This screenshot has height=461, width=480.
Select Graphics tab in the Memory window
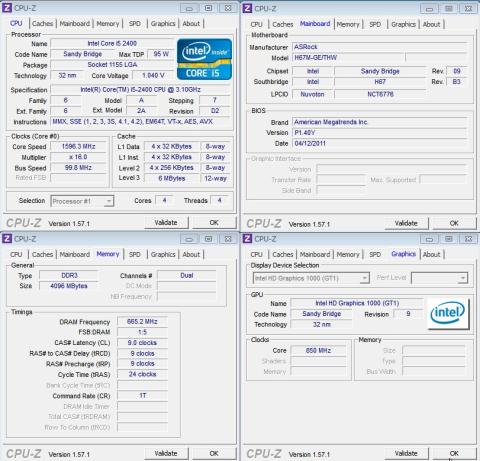[x=163, y=254]
